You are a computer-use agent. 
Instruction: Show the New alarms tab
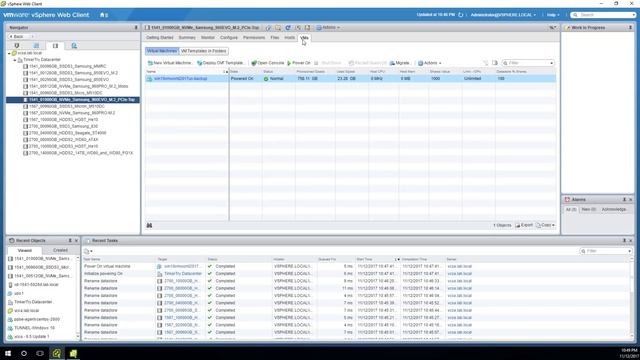pyautogui.click(x=589, y=209)
